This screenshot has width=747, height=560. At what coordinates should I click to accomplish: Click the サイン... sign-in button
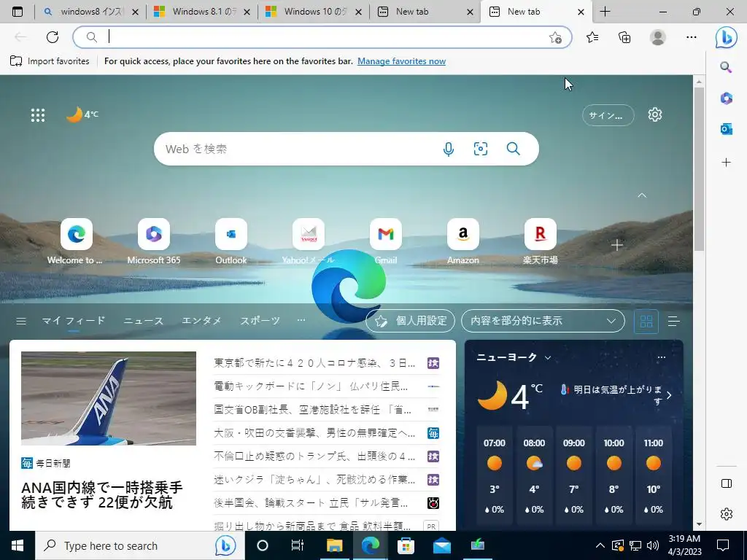click(x=608, y=115)
